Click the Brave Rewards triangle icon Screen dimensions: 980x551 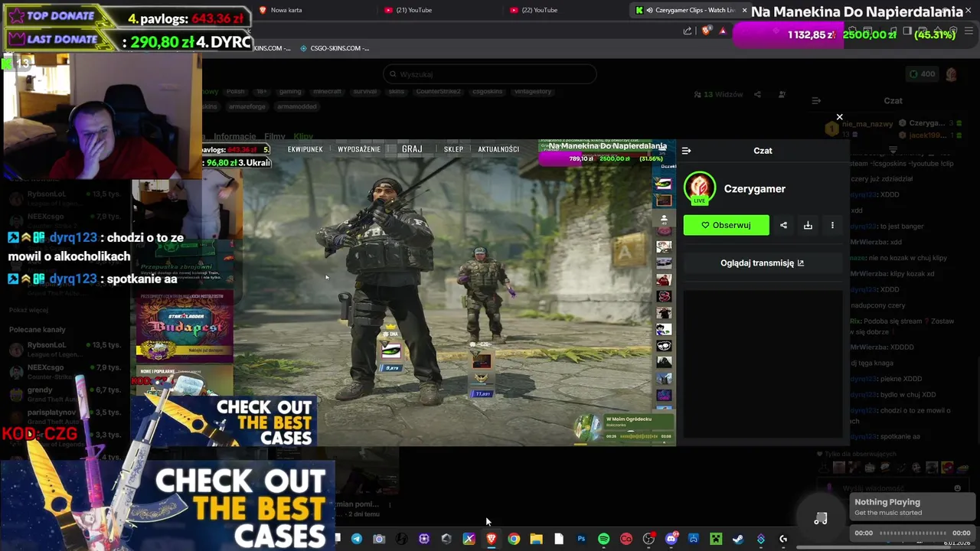(723, 31)
